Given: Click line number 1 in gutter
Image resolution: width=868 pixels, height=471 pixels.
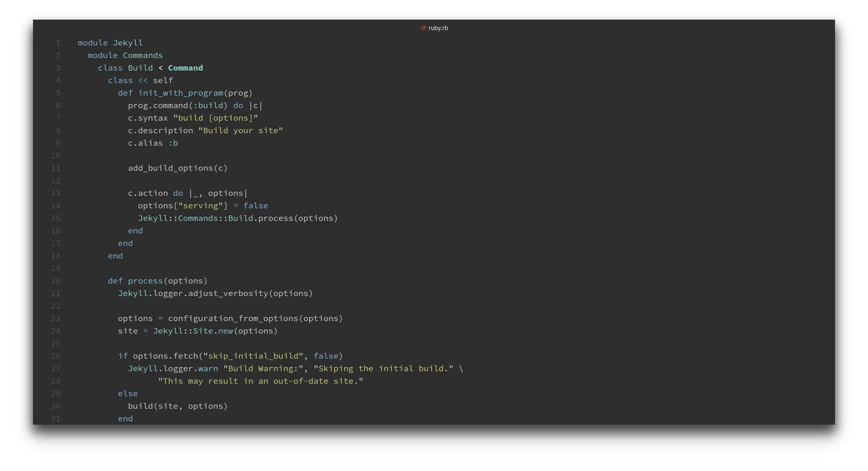Looking at the screenshot, I should (x=58, y=43).
